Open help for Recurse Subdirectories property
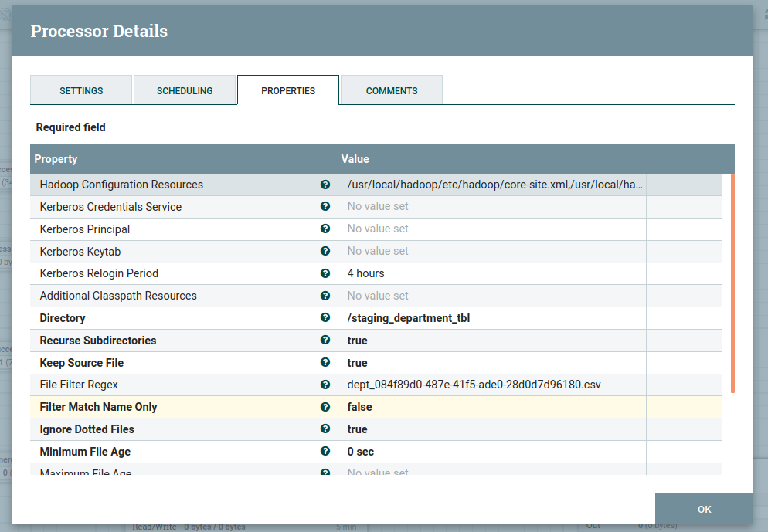Image resolution: width=768 pixels, height=532 pixels. click(325, 340)
